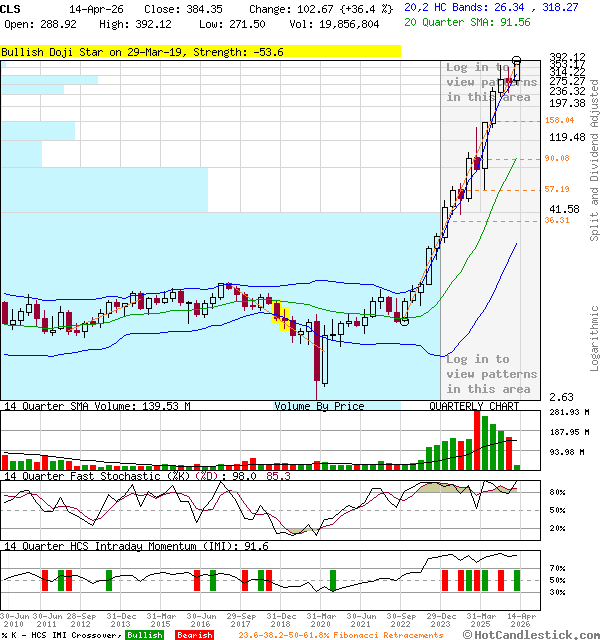Click the CLS ticker symbol
600x640 pixels.
tap(12, 8)
